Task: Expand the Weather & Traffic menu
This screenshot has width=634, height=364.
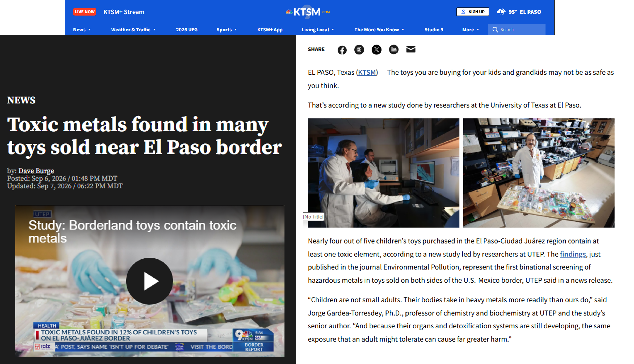Action: point(133,30)
